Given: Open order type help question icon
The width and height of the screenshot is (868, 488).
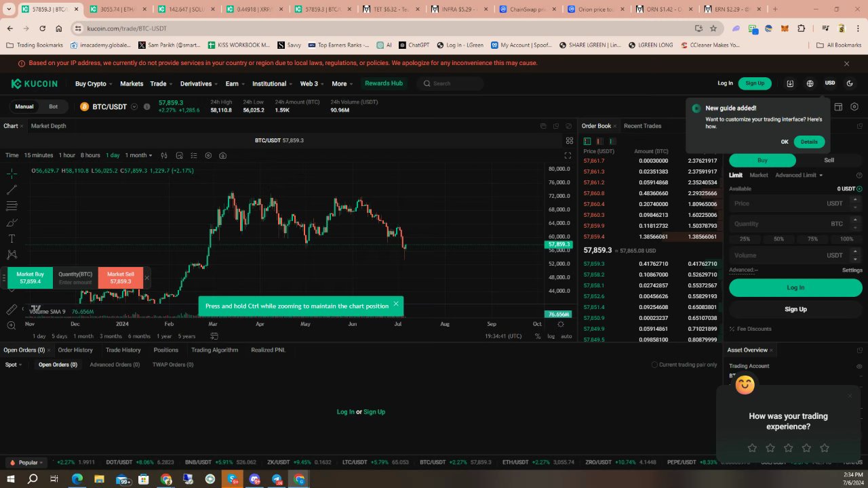Looking at the screenshot, I should [x=860, y=175].
